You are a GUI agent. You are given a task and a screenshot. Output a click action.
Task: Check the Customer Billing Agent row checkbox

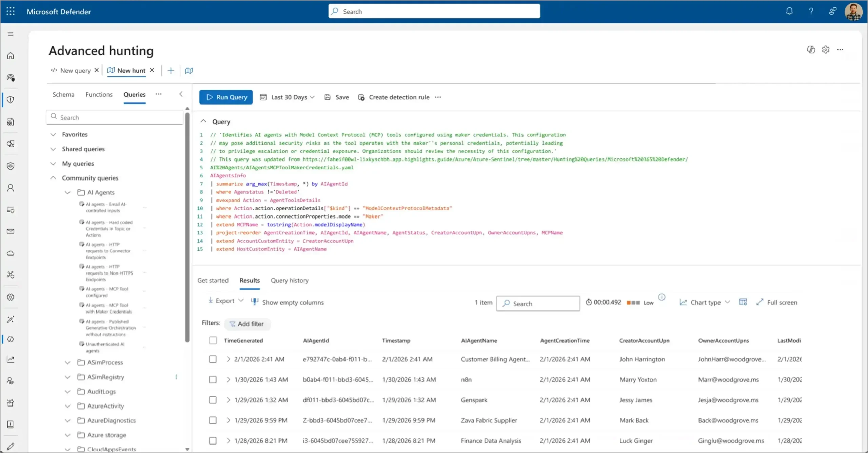(x=213, y=359)
